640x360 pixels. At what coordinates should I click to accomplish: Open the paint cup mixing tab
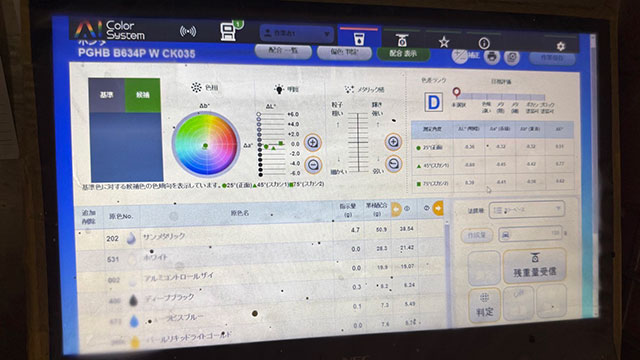(359, 38)
